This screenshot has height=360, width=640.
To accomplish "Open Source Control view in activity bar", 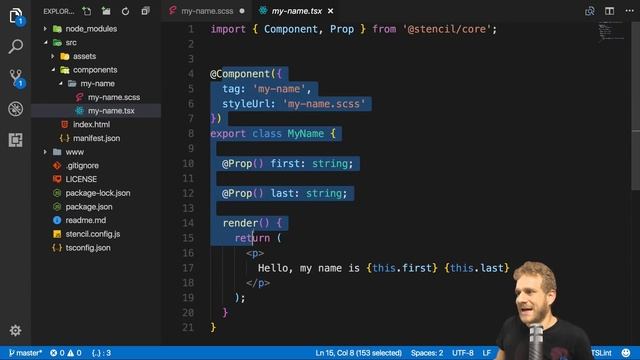I will [x=16, y=78].
